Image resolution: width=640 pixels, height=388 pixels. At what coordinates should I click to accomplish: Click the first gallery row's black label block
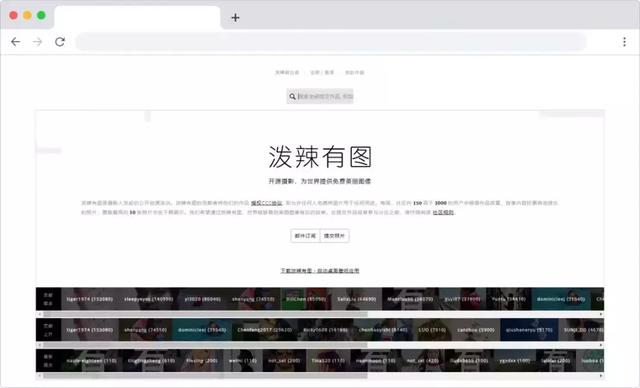48,299
